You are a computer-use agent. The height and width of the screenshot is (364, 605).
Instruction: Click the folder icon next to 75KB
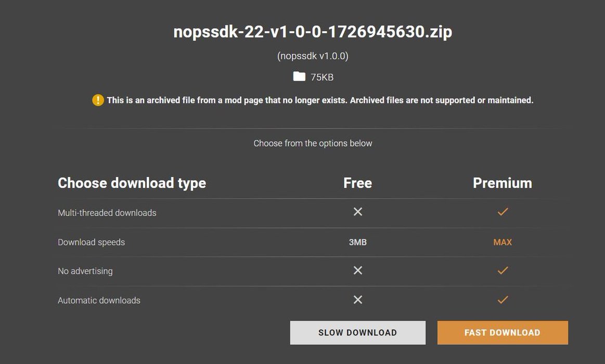[299, 76]
